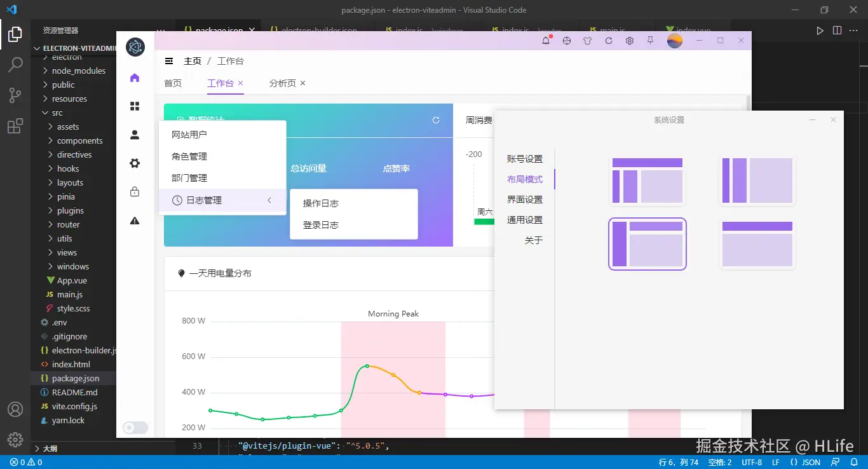The image size is (868, 469).
Task: Click the pin icon in admin top bar
Action: tap(651, 41)
